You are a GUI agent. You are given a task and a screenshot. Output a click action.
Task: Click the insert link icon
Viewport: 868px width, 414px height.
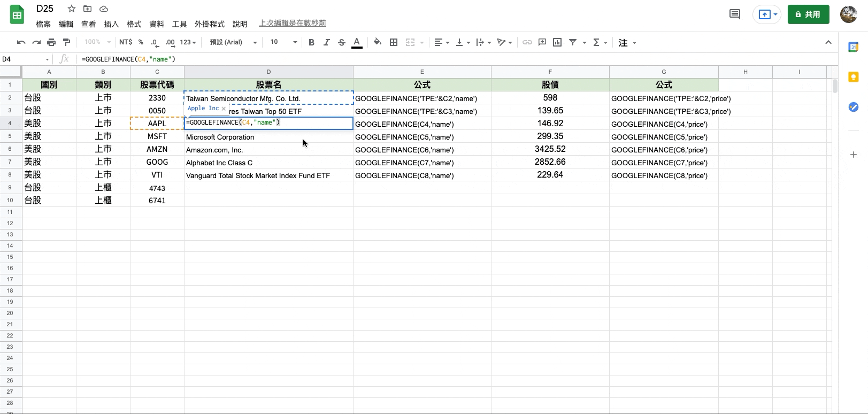[527, 42]
